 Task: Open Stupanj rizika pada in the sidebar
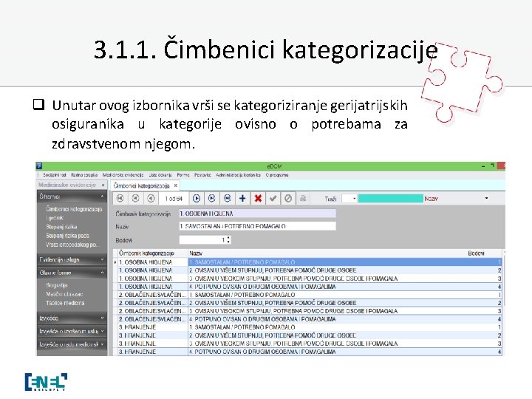click(67, 236)
